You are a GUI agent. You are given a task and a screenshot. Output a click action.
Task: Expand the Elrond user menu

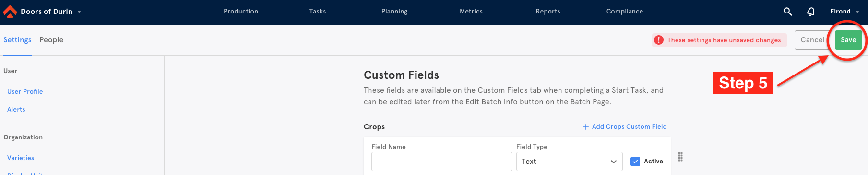[857, 12]
